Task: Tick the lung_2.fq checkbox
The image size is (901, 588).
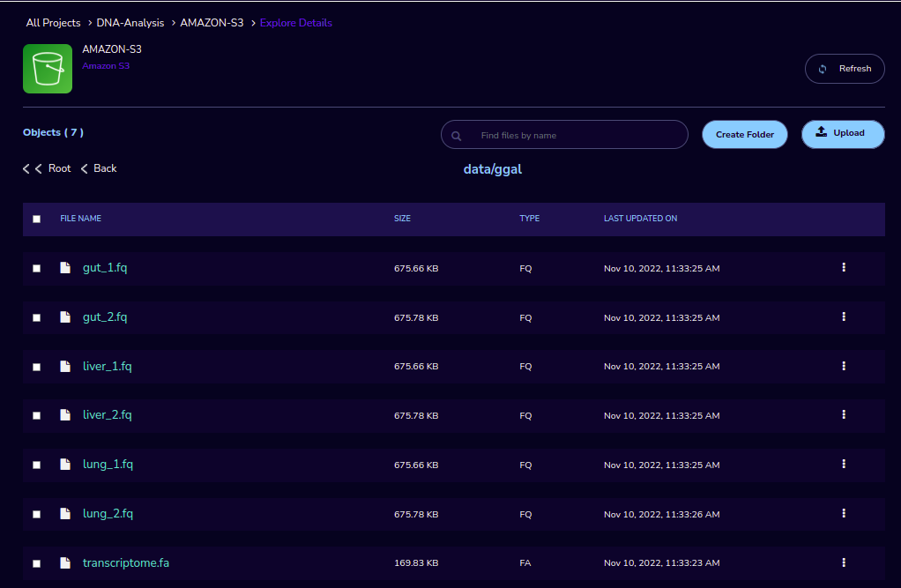Action: (37, 515)
